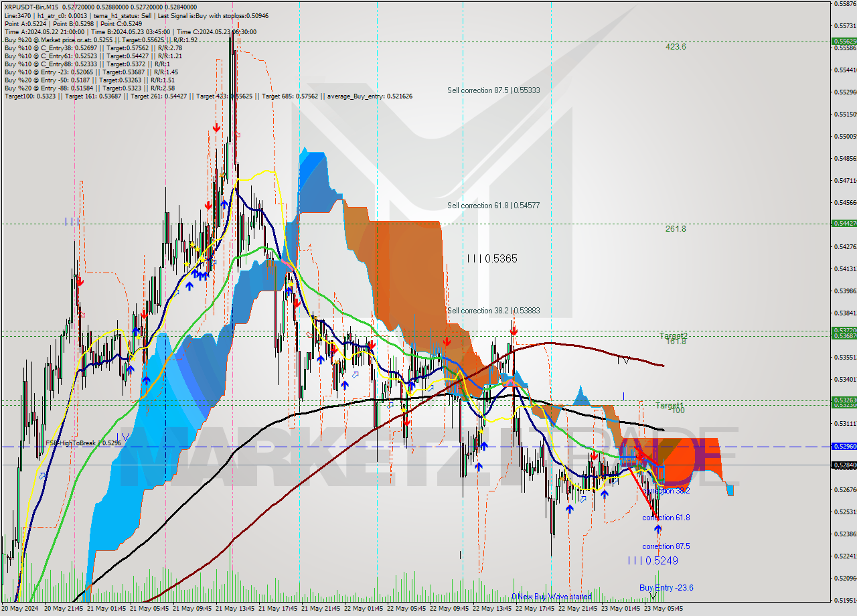The width and height of the screenshot is (857, 616).
Task: Click the XRPUSDT-Bin,M15 chart title text
Action: click(x=31, y=7)
